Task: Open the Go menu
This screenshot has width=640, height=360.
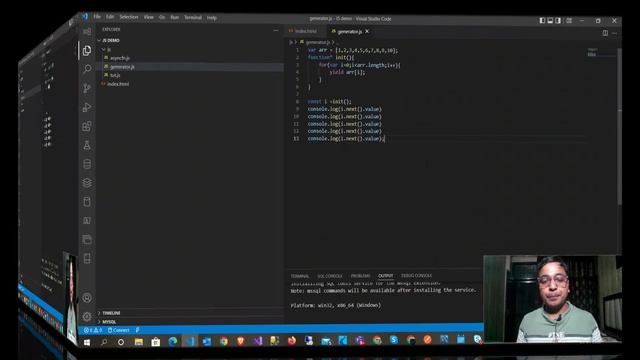Action: [162, 18]
